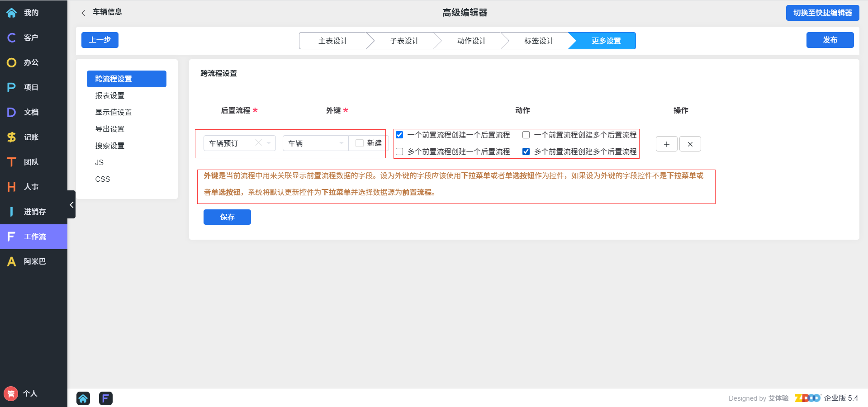Select 报表设置 in the settings menu
Viewport: 868px width, 407px height.
tap(110, 95)
